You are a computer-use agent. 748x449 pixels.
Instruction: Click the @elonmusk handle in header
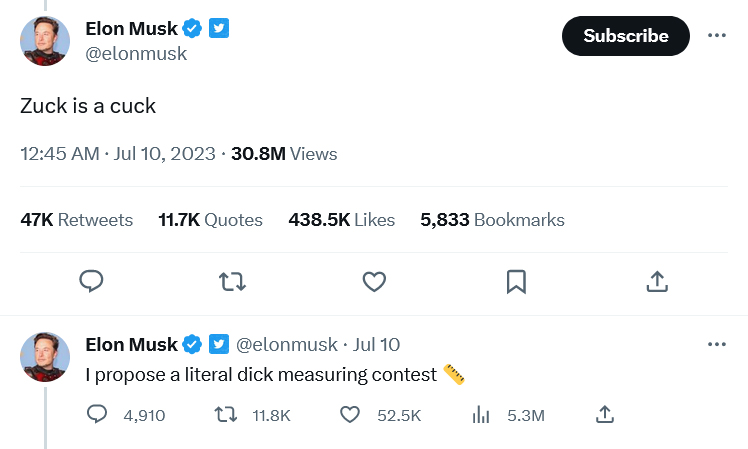pos(136,54)
